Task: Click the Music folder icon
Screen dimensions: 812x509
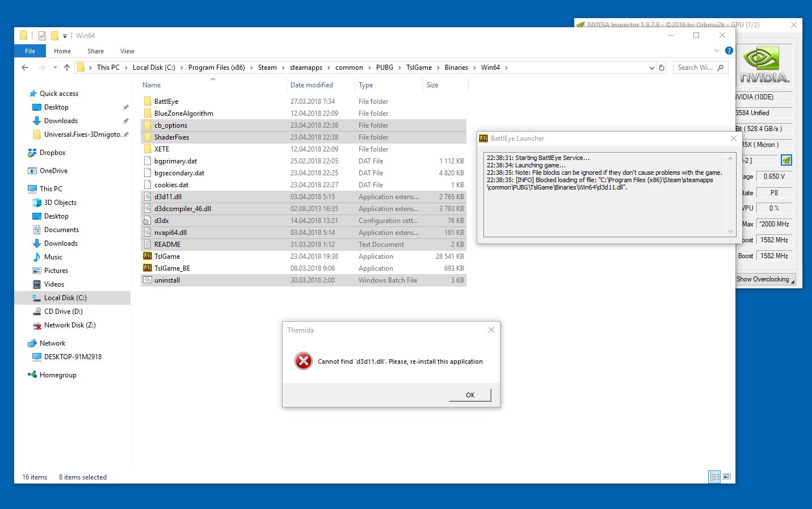Action: click(x=37, y=257)
